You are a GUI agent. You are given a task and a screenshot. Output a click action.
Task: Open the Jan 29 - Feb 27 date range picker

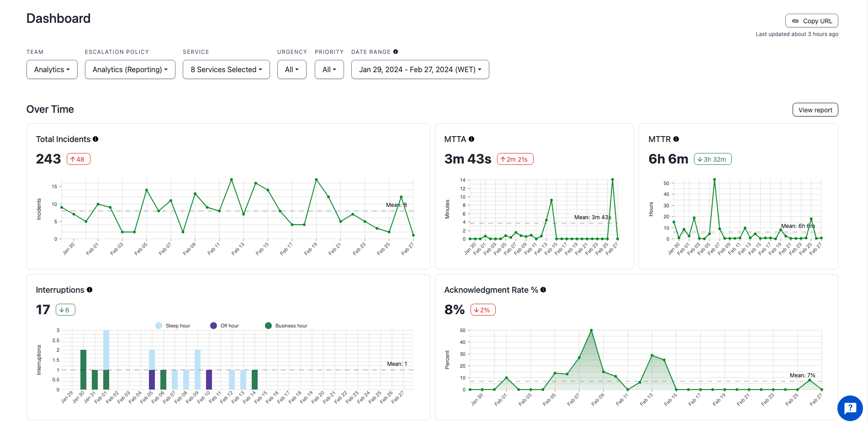click(419, 69)
